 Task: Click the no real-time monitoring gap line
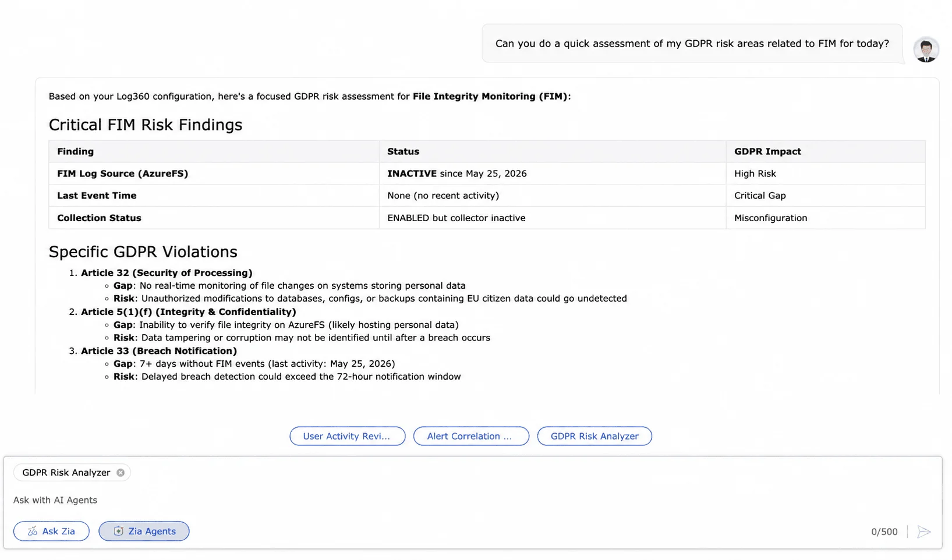point(289,285)
